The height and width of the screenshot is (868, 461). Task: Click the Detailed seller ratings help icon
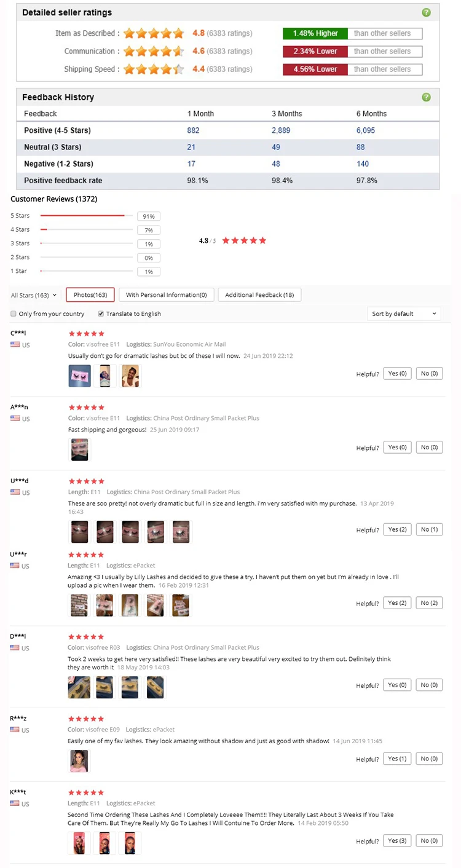pos(427,12)
